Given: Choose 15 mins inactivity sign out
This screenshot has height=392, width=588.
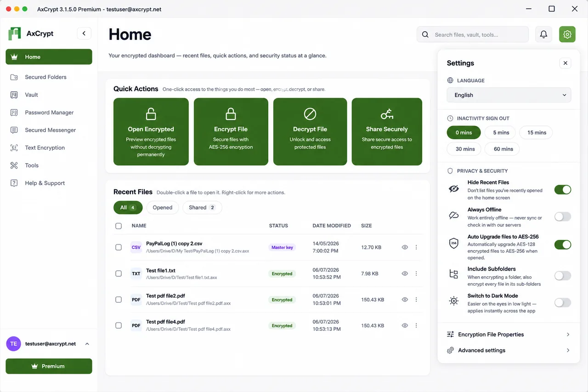Looking at the screenshot, I should tap(537, 132).
